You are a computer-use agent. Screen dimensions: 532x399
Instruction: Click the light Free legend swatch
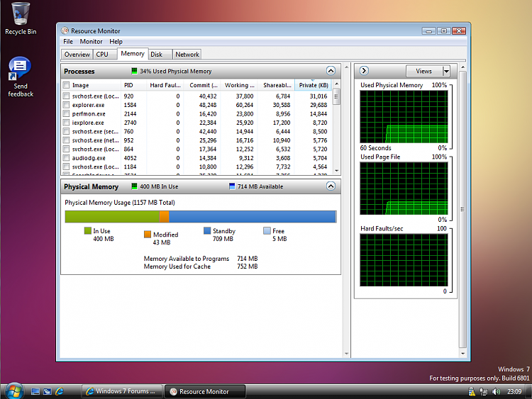click(267, 230)
